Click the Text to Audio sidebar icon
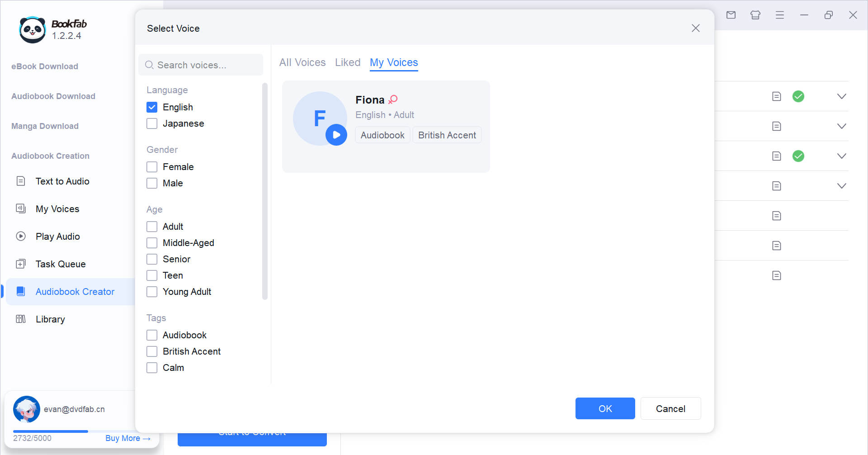This screenshot has width=868, height=455. 21,181
